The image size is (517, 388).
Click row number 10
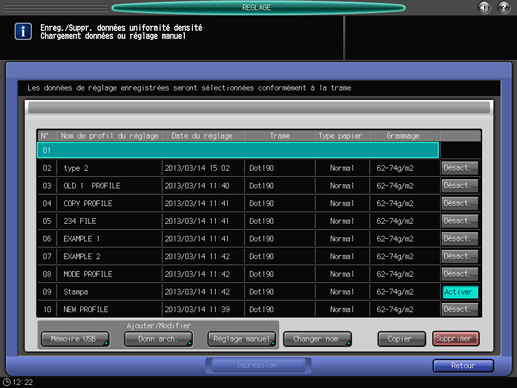47,309
